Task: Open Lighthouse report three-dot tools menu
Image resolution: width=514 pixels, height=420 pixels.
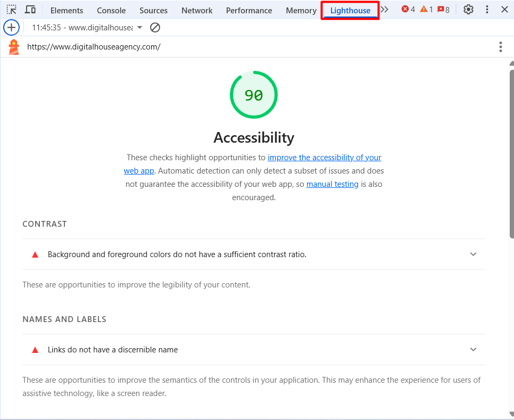Action: click(500, 47)
